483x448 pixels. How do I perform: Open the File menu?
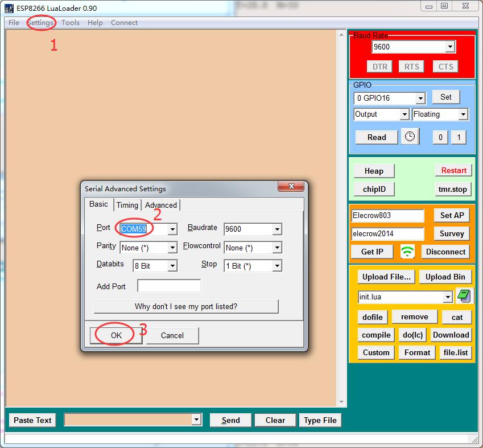(14, 23)
